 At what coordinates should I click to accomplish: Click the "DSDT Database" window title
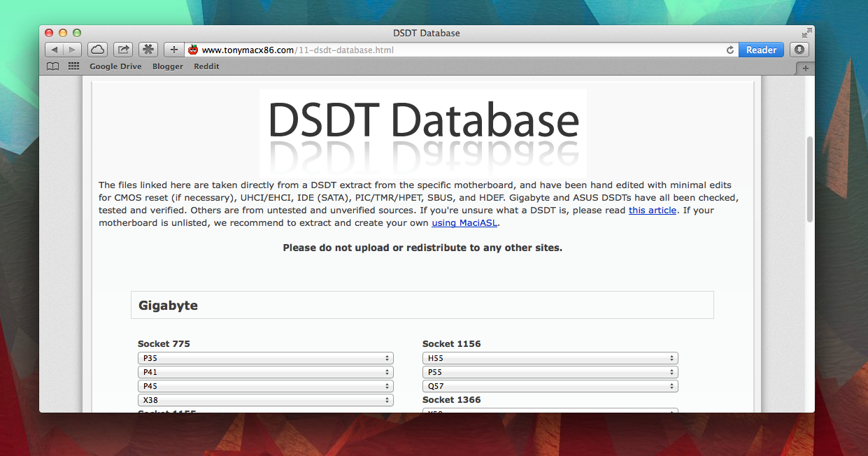(x=427, y=33)
